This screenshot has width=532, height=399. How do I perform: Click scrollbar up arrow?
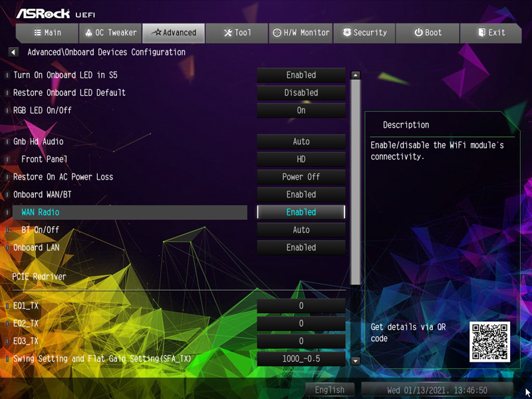355,75
